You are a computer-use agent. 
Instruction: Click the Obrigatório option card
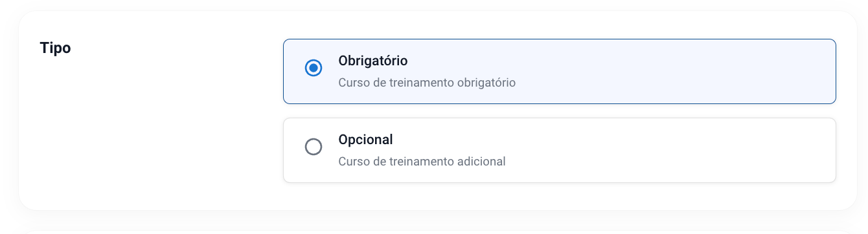tap(560, 71)
